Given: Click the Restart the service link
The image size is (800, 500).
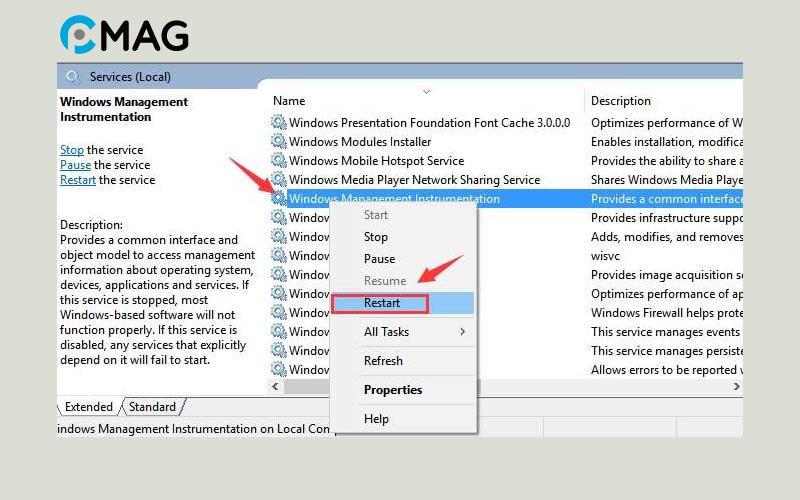Looking at the screenshot, I should coord(78,180).
